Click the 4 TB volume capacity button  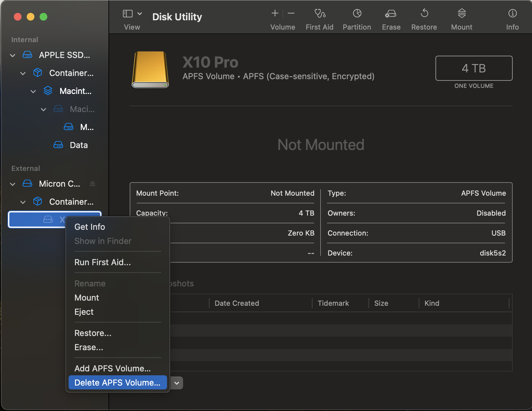[x=473, y=68]
